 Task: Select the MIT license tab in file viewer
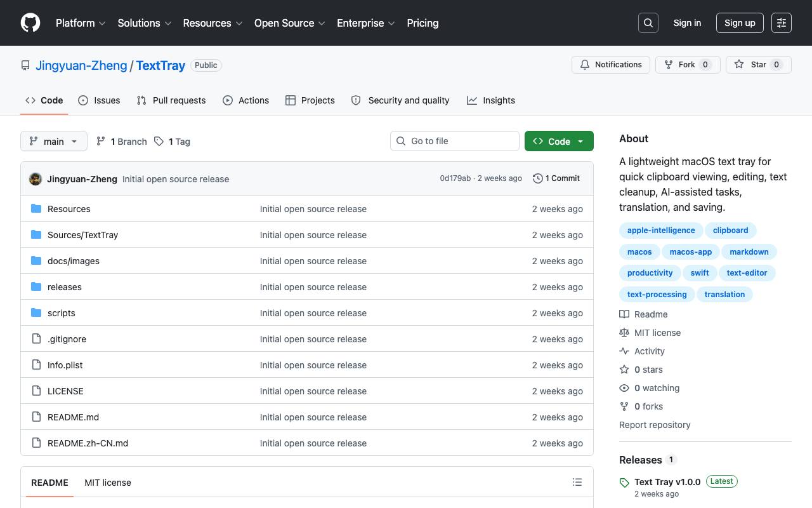[108, 483]
